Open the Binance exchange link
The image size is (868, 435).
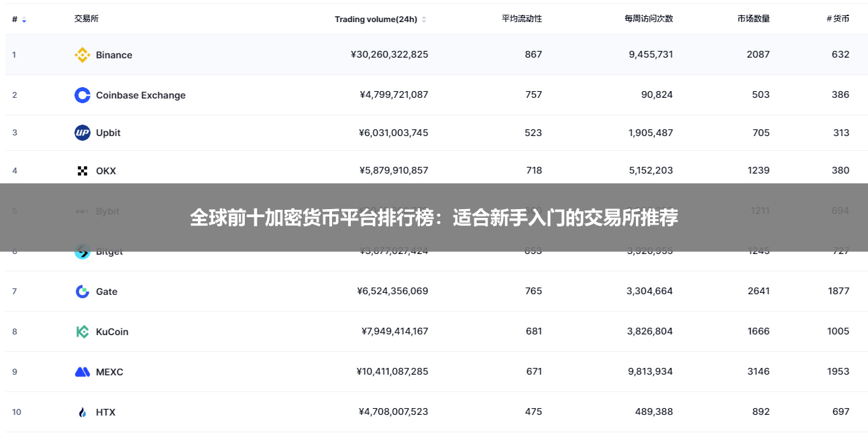(114, 55)
